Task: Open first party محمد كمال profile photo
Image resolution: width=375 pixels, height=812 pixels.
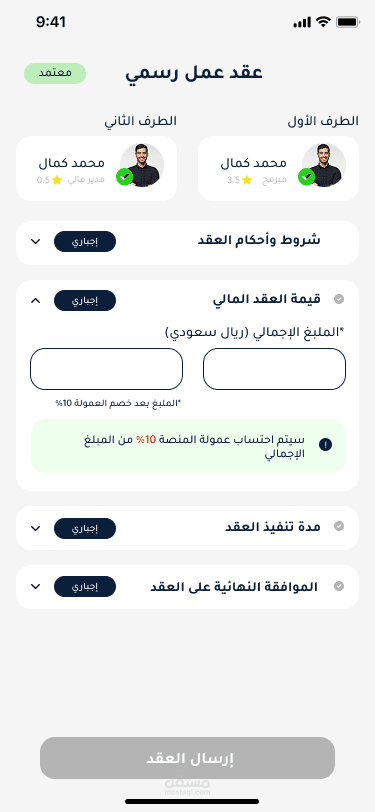Action: pos(324,165)
